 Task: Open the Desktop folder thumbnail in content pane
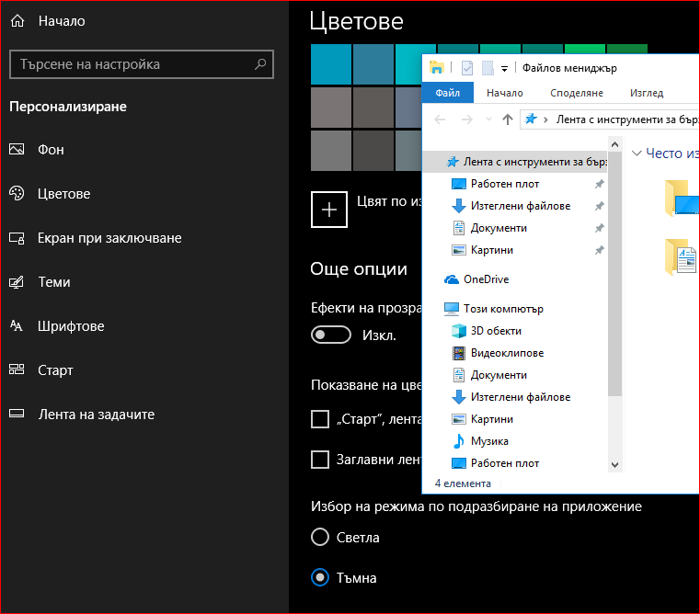tap(682, 199)
